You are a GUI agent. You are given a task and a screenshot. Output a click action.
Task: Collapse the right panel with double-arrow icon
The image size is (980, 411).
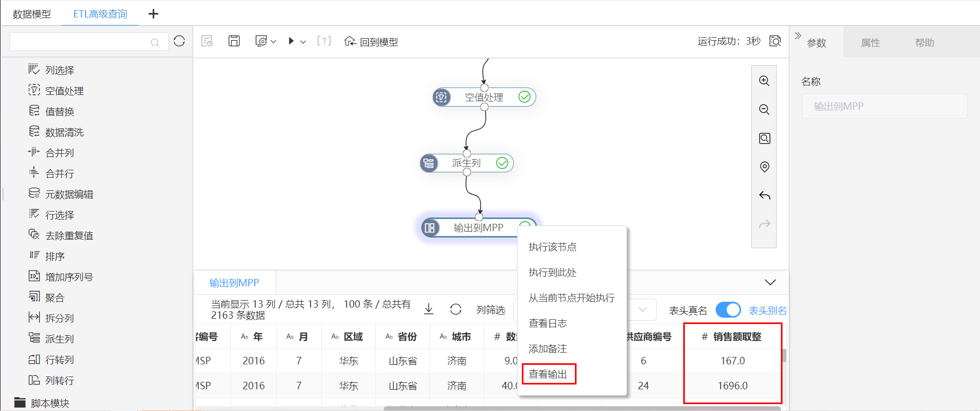[798, 36]
